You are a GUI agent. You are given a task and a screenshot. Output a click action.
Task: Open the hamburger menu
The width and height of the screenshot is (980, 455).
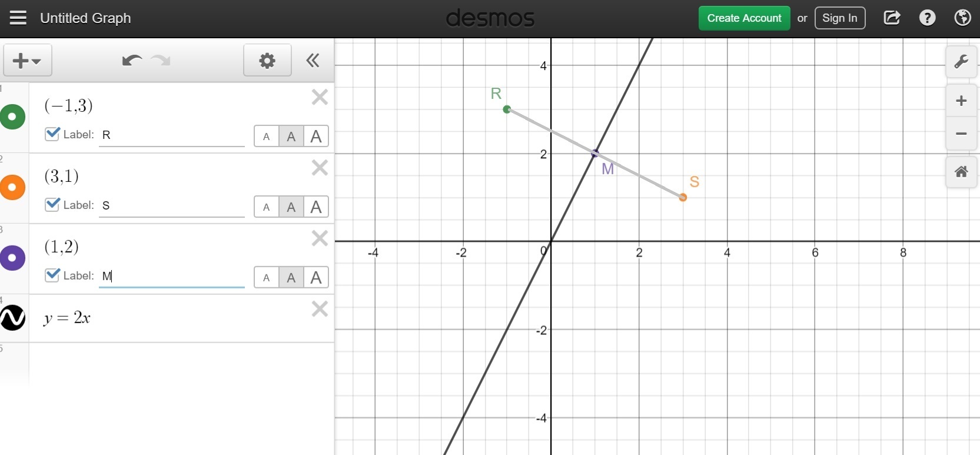18,18
